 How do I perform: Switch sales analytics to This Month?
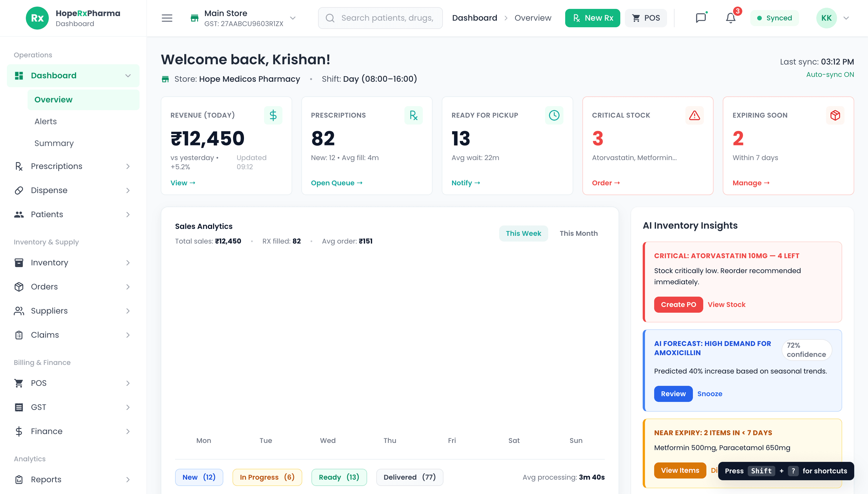pos(578,233)
